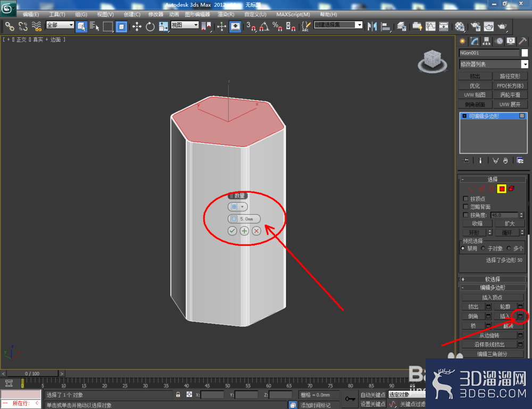Collapse the 选择 rollout
This screenshot has width=532, height=409.
[493, 179]
